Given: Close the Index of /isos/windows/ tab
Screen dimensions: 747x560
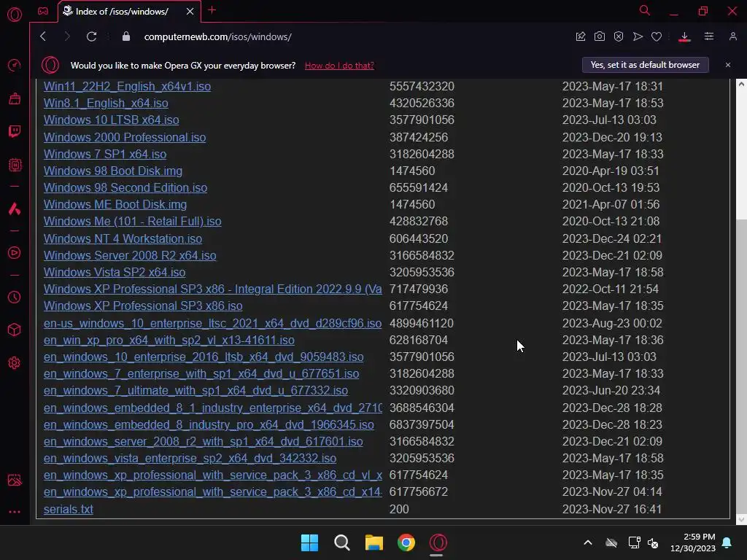Looking at the screenshot, I should tap(190, 12).
